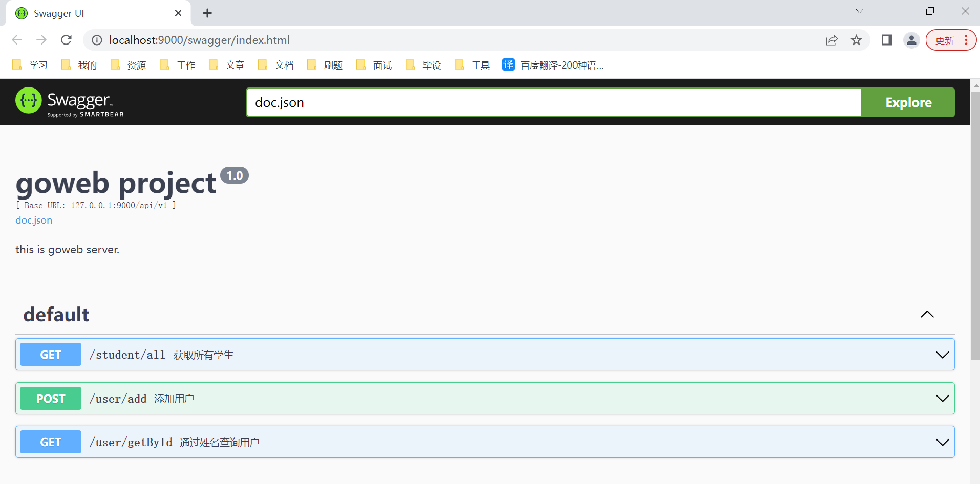Expand the GET /student/all endpoint
This screenshot has height=484, width=980.
(942, 355)
